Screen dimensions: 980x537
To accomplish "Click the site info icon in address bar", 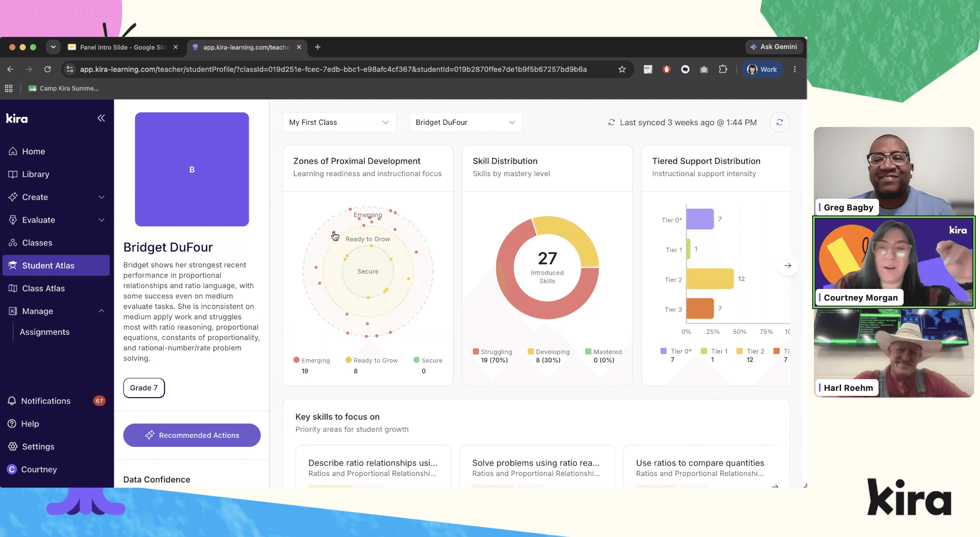I will pyautogui.click(x=70, y=69).
